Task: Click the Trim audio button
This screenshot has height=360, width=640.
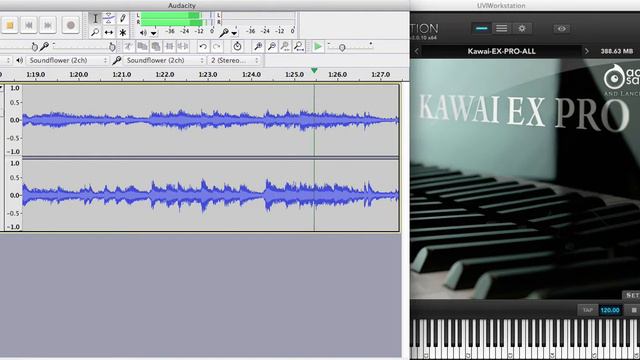Action: (x=169, y=47)
